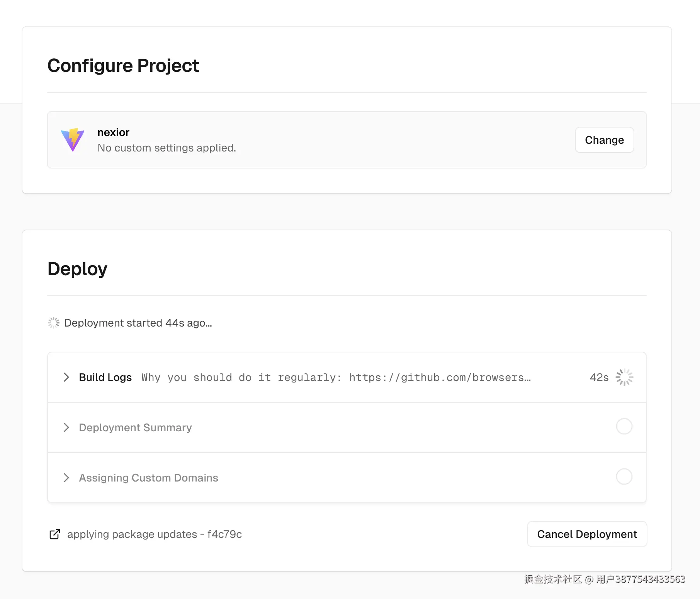
Task: Click the spinner beside Deployment started text
Action: [x=54, y=323]
